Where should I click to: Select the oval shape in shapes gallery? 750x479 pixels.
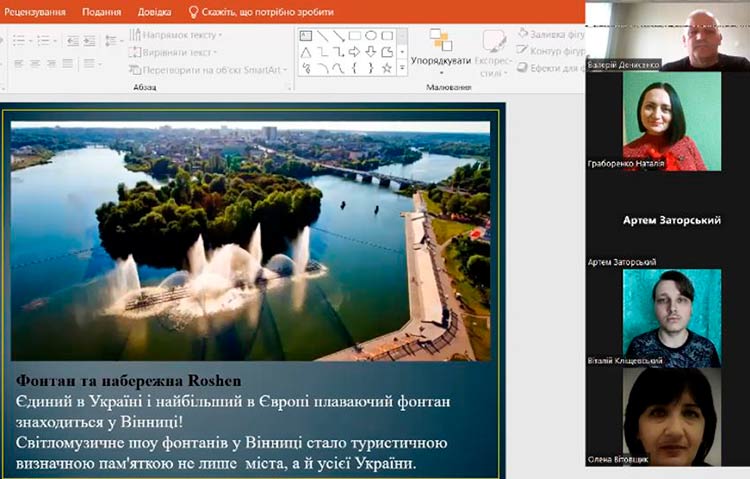coord(371,36)
